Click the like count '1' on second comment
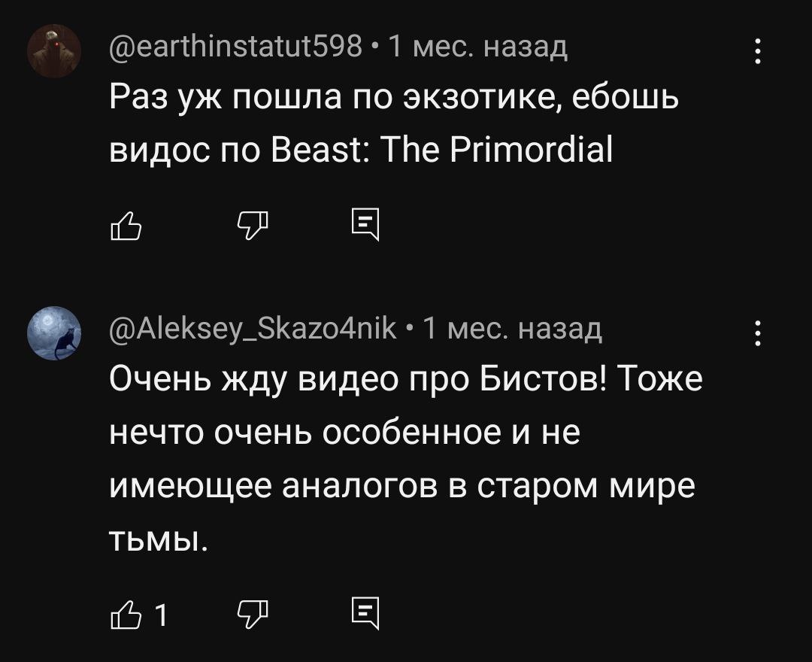This screenshot has width=812, height=662. point(162,615)
